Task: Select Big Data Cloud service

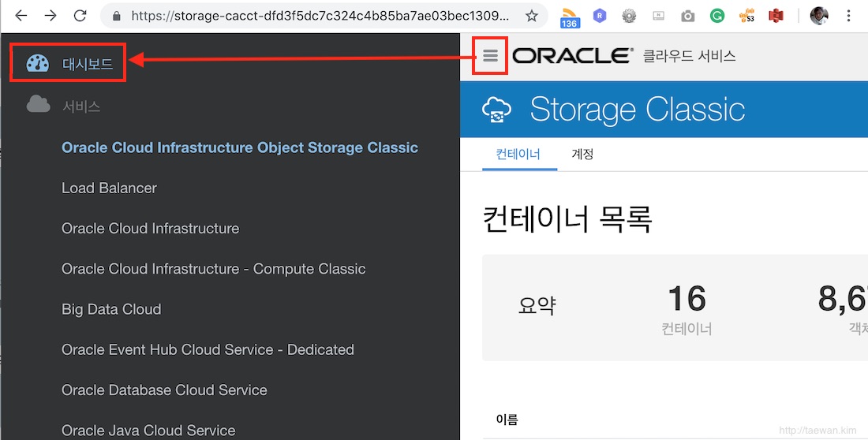Action: (111, 309)
